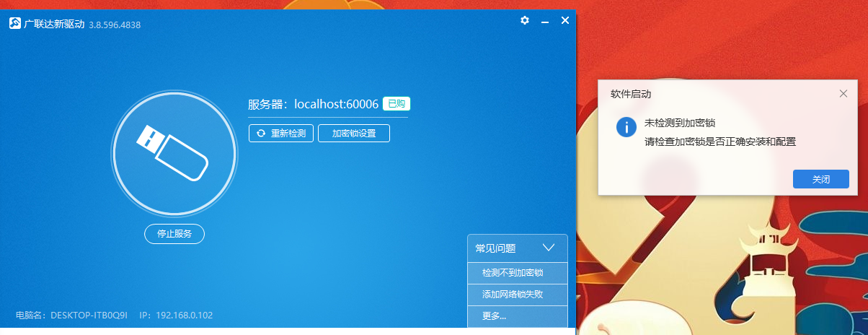Click the large USB drive icon
Image resolution: width=868 pixels, height=335 pixels.
point(174,152)
